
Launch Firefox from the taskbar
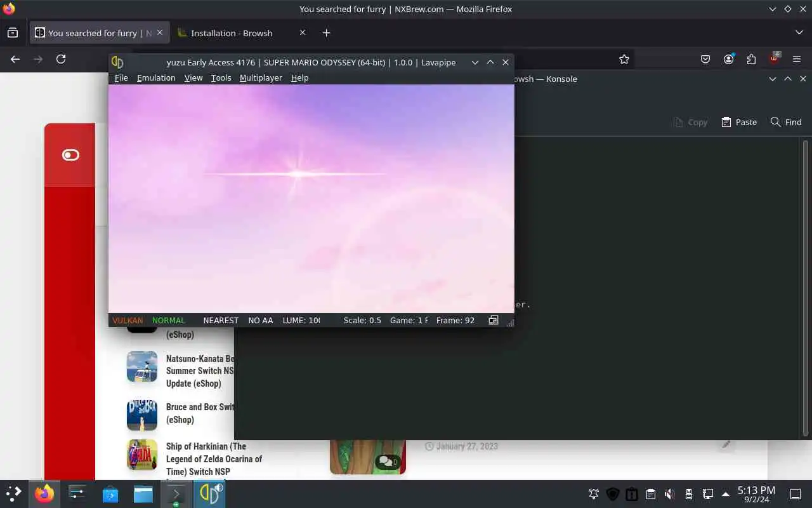pyautogui.click(x=45, y=493)
